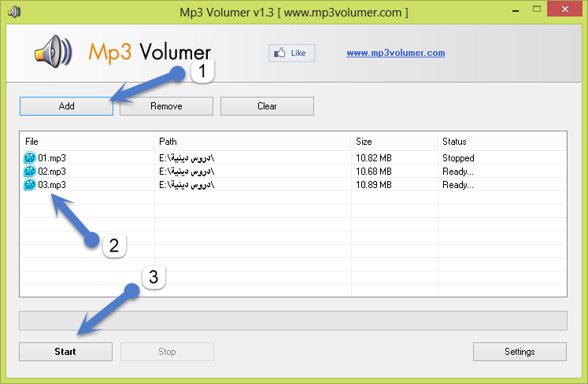Click the speaker icon in the title bar
The height and width of the screenshot is (384, 588).
(x=15, y=12)
